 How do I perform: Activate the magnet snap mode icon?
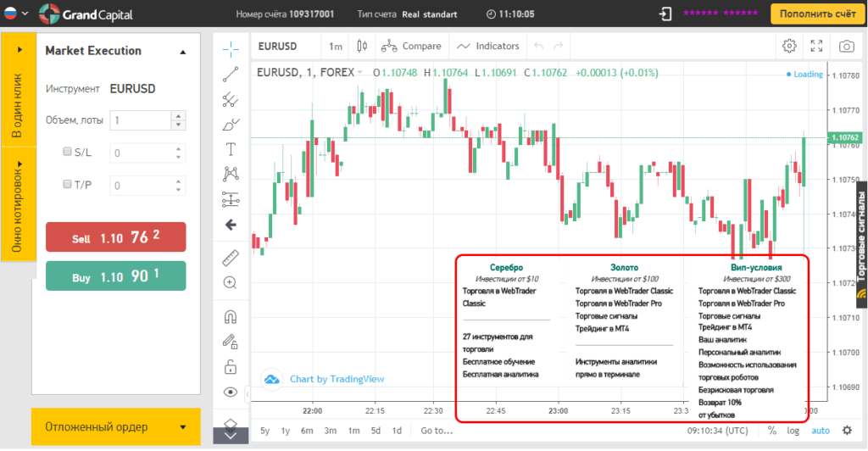click(x=230, y=316)
